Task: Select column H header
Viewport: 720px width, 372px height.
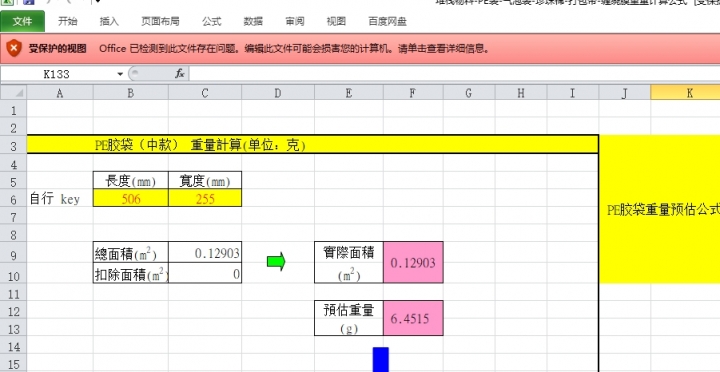Action: click(x=521, y=93)
